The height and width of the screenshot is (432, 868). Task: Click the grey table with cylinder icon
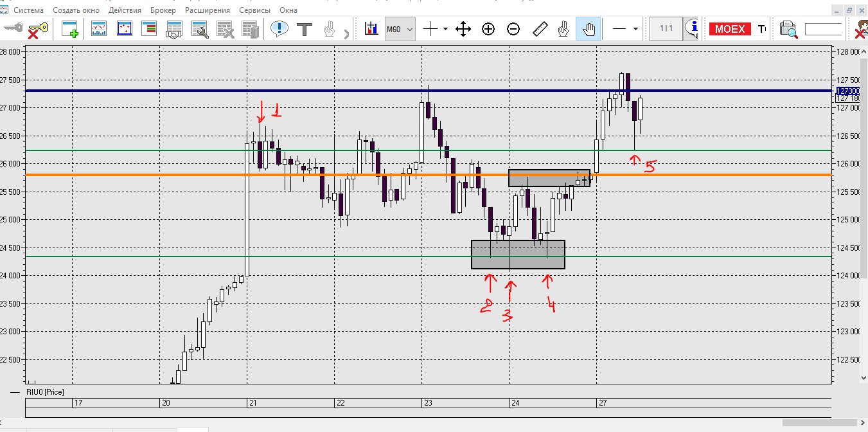pos(249,29)
